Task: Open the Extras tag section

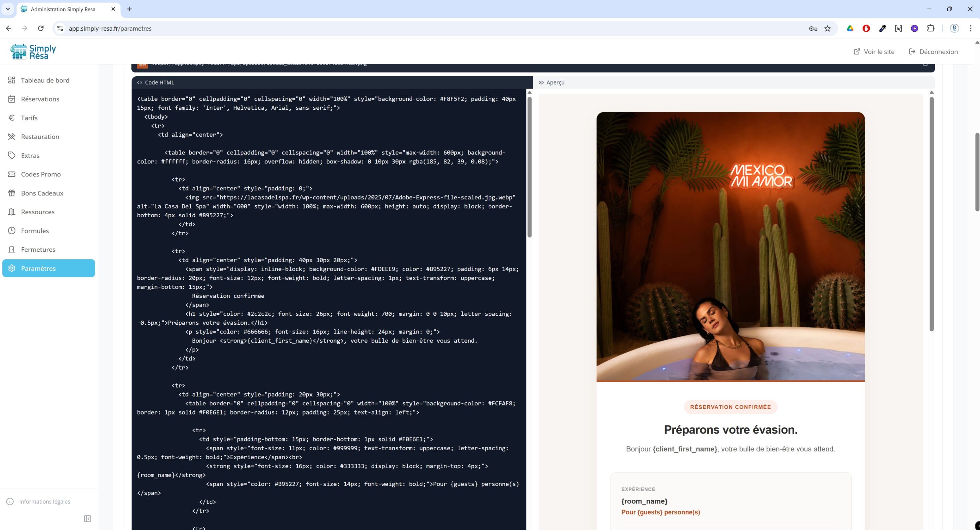Action: [x=30, y=155]
